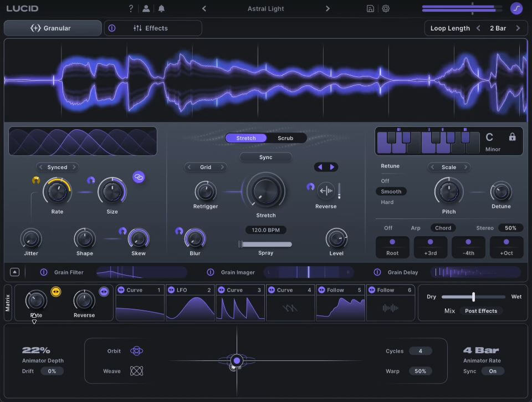Click the purple logo icon top right

click(516, 8)
